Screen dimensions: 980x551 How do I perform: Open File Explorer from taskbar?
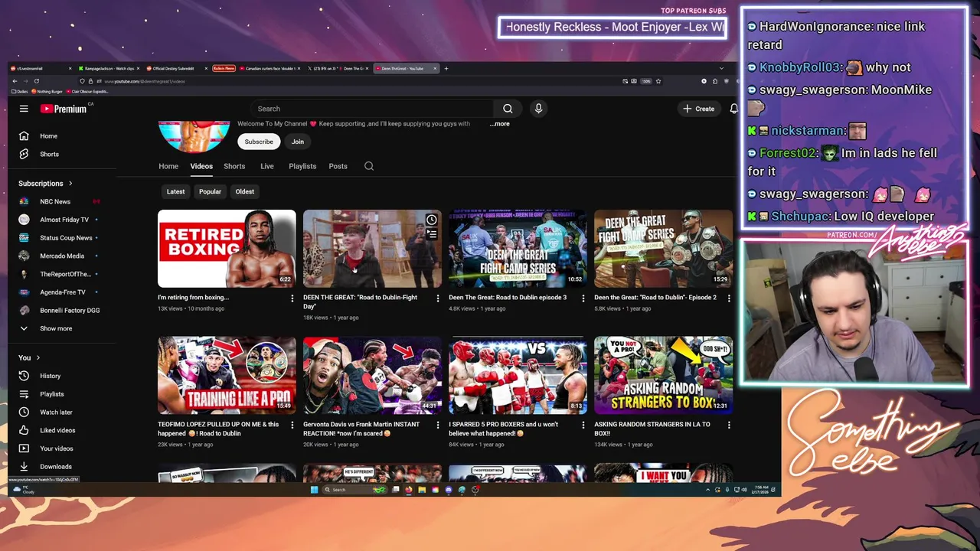422,490
